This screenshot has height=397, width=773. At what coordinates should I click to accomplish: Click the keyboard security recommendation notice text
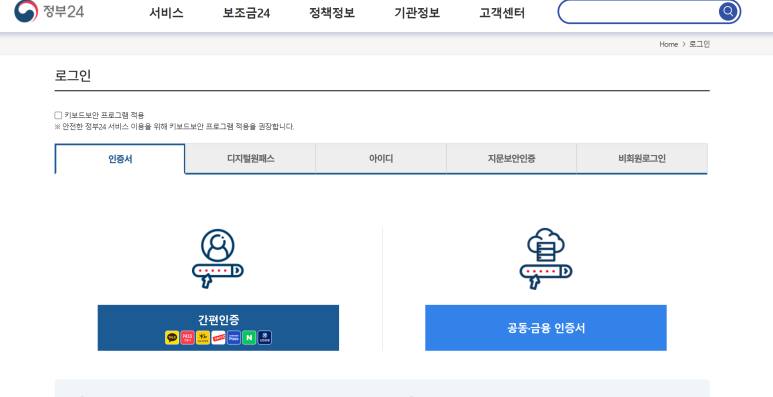tap(174, 127)
